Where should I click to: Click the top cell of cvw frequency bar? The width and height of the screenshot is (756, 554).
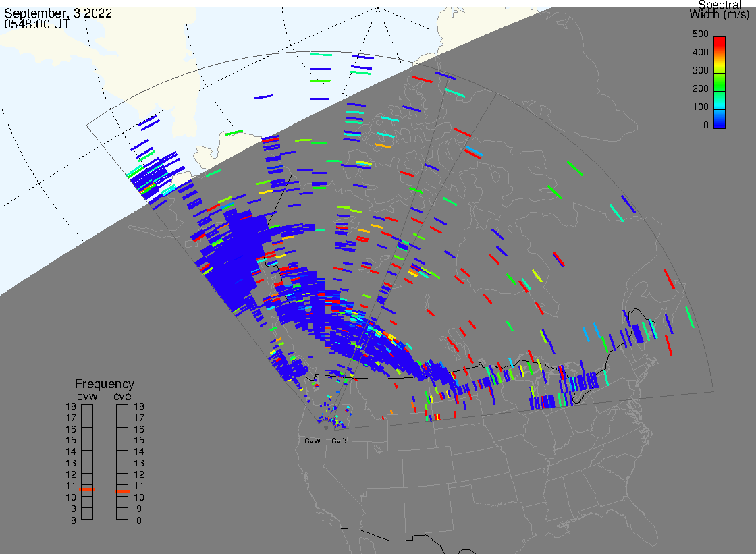coord(87,410)
